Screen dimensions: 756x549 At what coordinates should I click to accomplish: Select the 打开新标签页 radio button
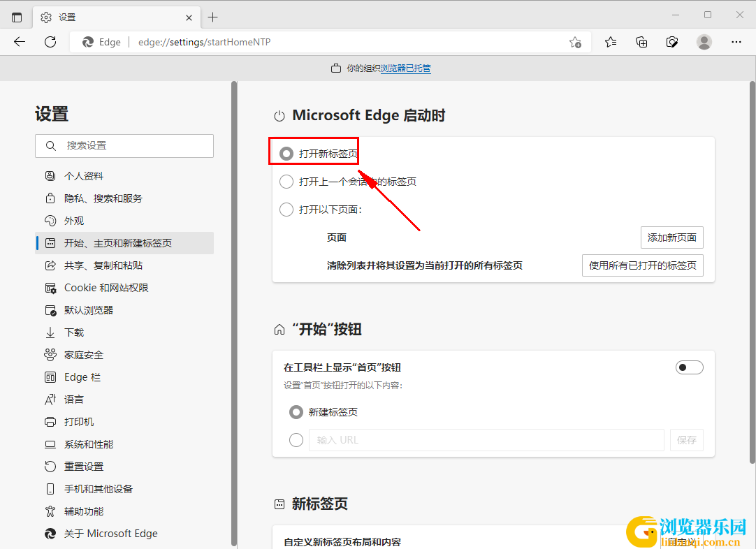tap(286, 154)
